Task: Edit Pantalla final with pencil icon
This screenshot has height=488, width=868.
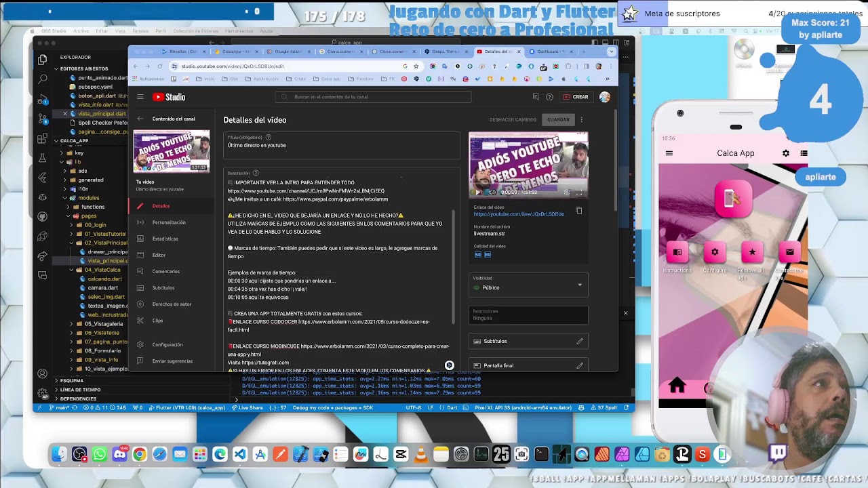Action: pos(580,365)
